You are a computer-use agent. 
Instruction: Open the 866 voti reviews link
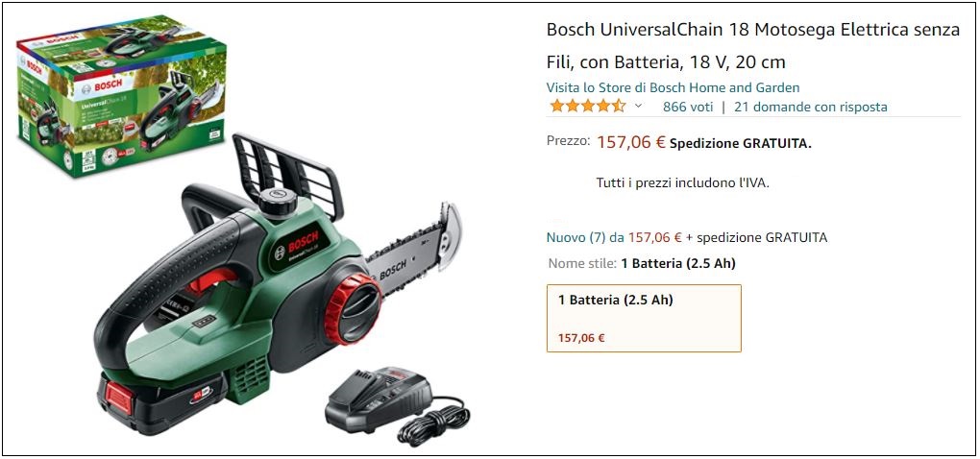coord(688,107)
